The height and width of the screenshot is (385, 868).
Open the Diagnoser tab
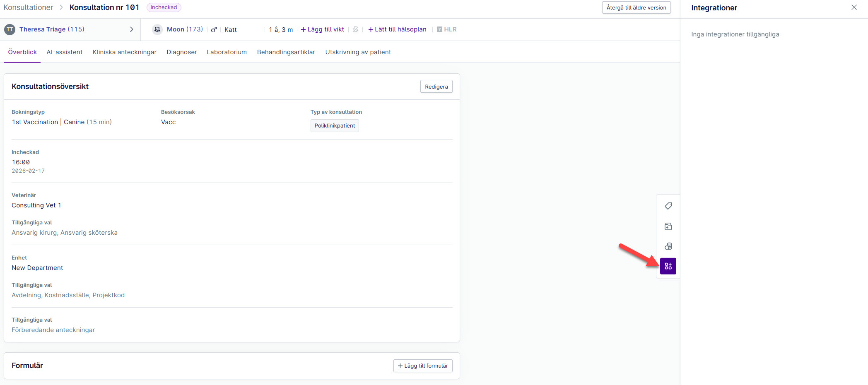[182, 52]
